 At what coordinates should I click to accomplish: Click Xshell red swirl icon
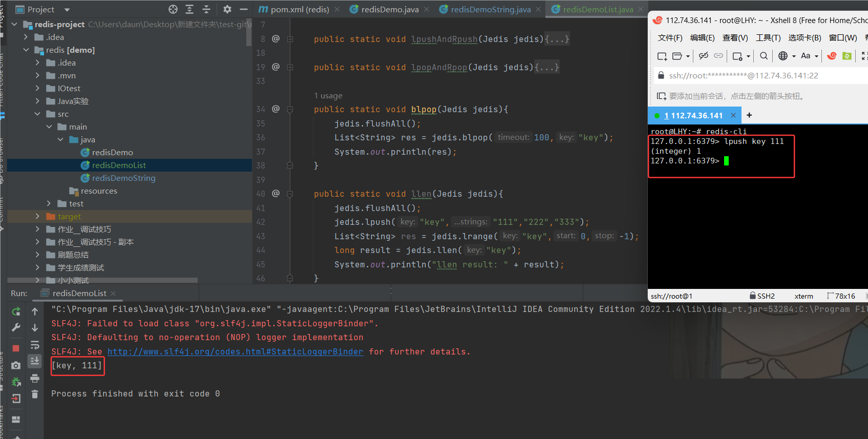pyautogui.click(x=832, y=56)
